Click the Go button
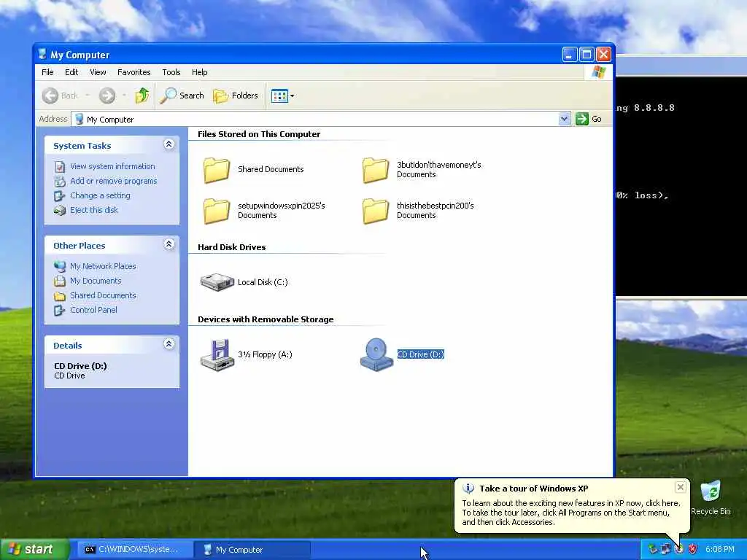 pyautogui.click(x=589, y=119)
